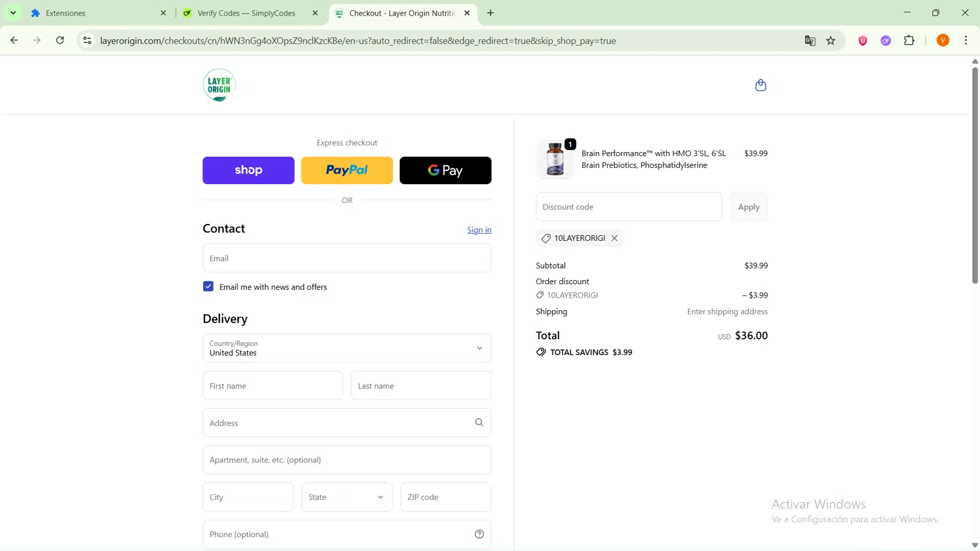980x551 pixels.
Task: Click the Sign in link
Action: (479, 230)
